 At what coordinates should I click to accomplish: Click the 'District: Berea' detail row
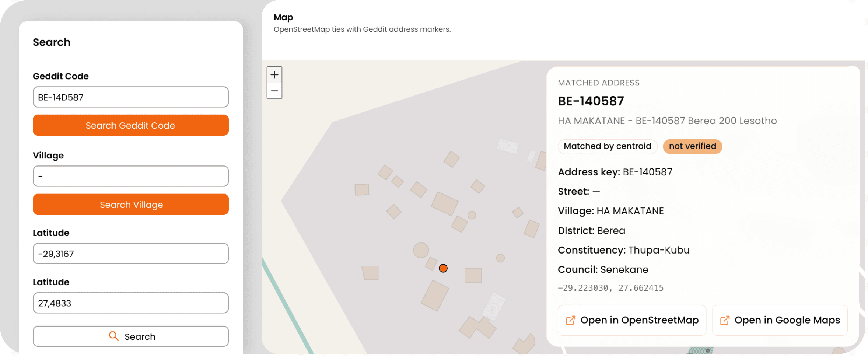[591, 231]
